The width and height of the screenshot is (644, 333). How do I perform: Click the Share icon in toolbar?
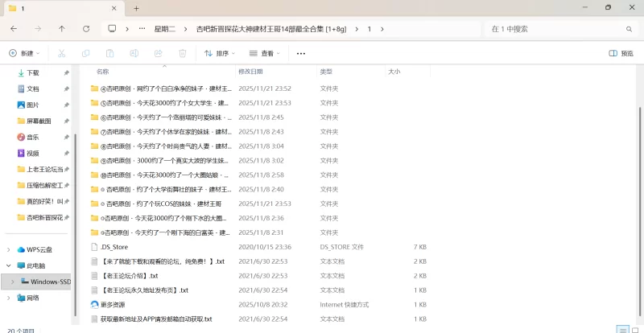pyautogui.click(x=158, y=54)
